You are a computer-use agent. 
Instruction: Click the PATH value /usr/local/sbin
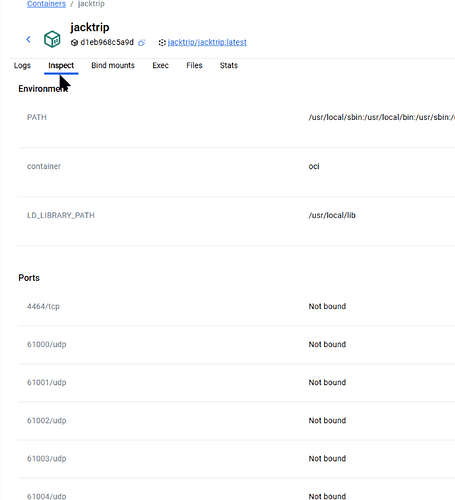coord(382,117)
